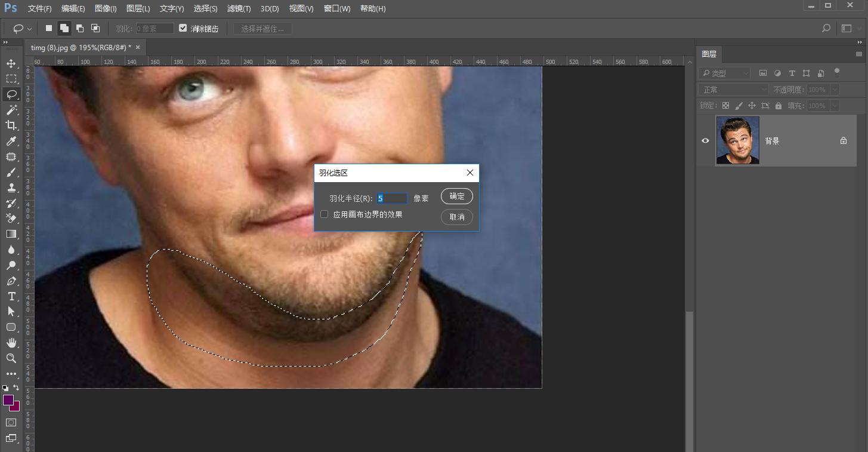Open the Lasso tool preset picker arrow
The image size is (868, 452).
click(29, 29)
